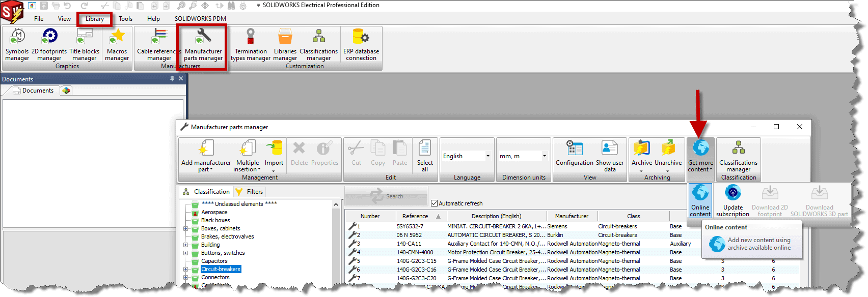Click the Search button
The image size is (868, 297).
[387, 196]
